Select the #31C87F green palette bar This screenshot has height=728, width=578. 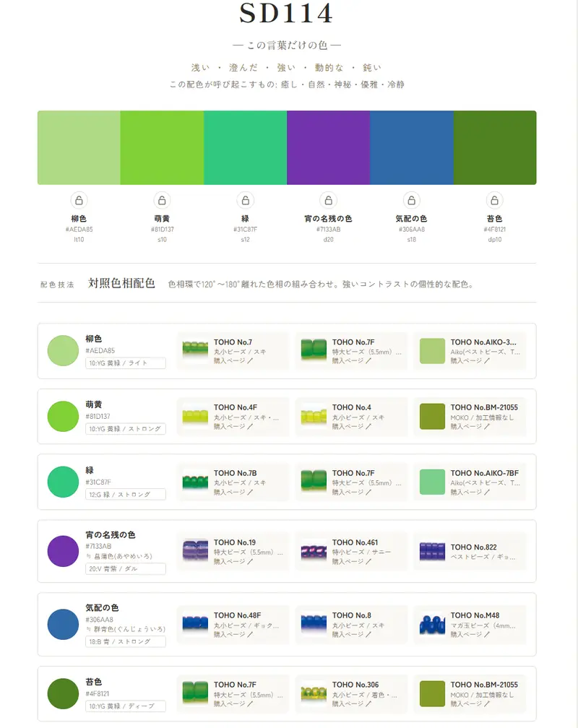coord(246,147)
